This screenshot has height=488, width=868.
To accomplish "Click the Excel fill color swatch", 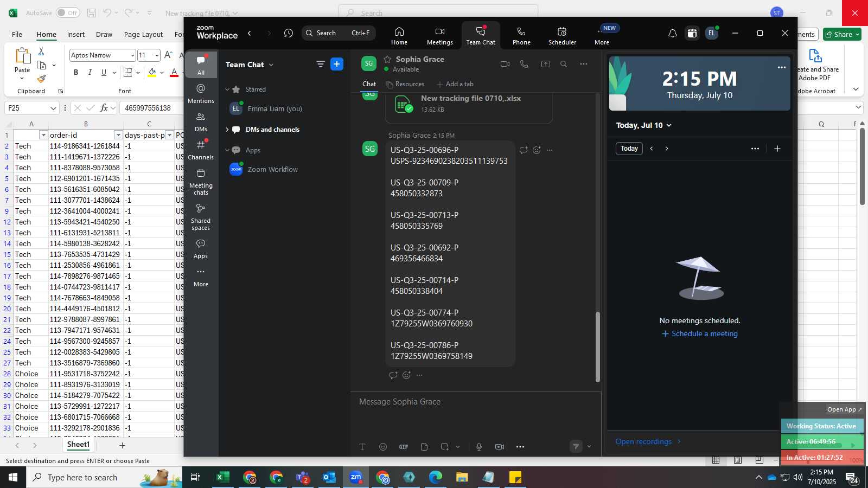I will click(x=152, y=73).
